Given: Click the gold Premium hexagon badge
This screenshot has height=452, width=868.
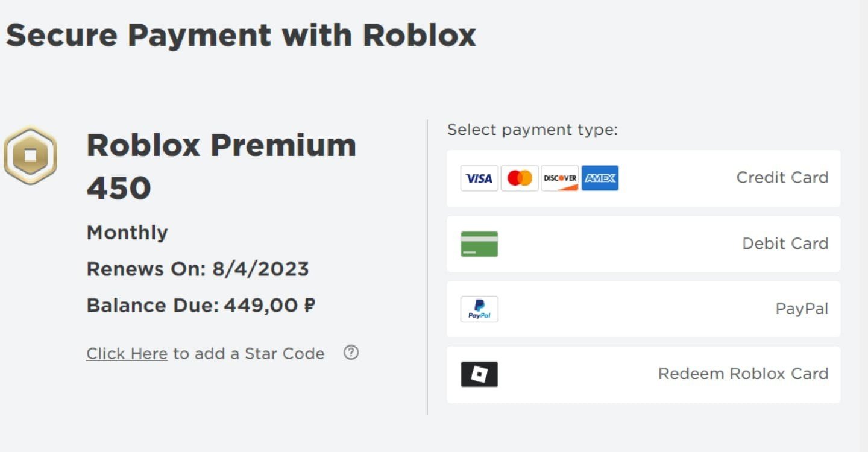Looking at the screenshot, I should (31, 155).
